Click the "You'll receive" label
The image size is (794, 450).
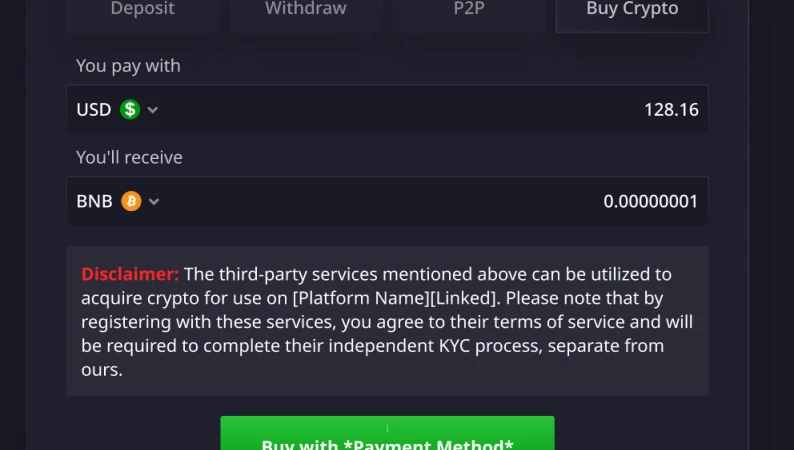[129, 157]
